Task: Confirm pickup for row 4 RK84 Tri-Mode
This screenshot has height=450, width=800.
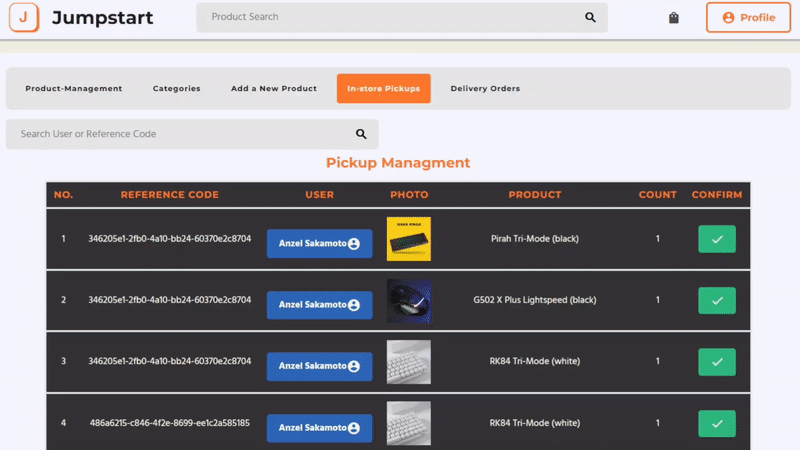Action: (717, 423)
